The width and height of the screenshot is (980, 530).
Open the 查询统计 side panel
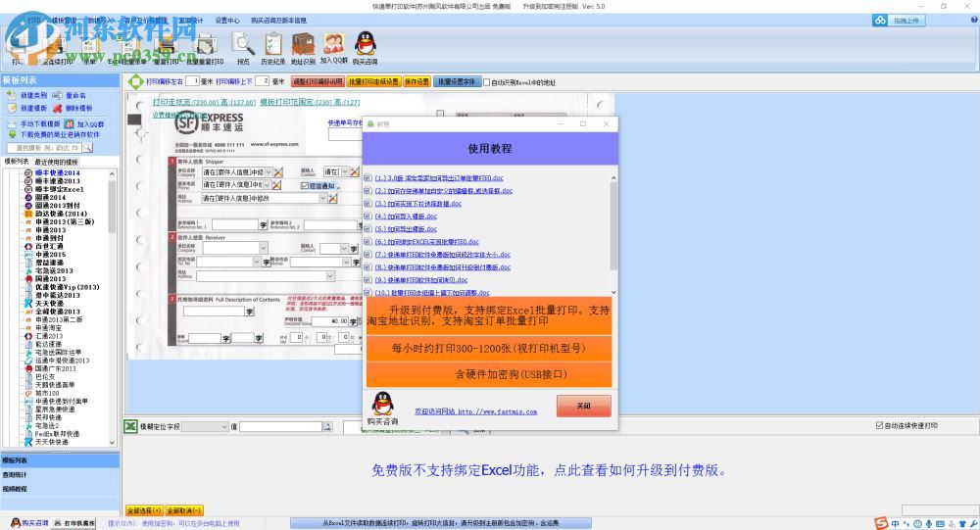pos(60,475)
